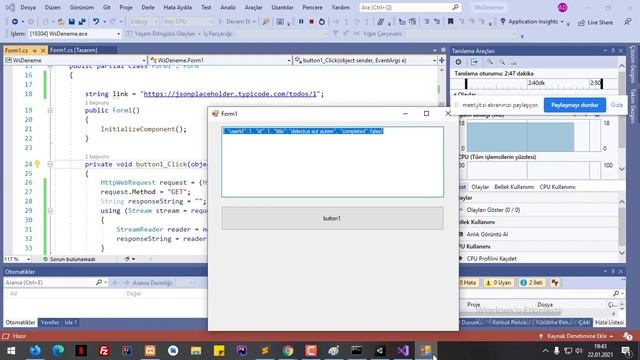The width and height of the screenshot is (640, 360).
Task: Open the user account avatar
Action: tap(562, 7)
